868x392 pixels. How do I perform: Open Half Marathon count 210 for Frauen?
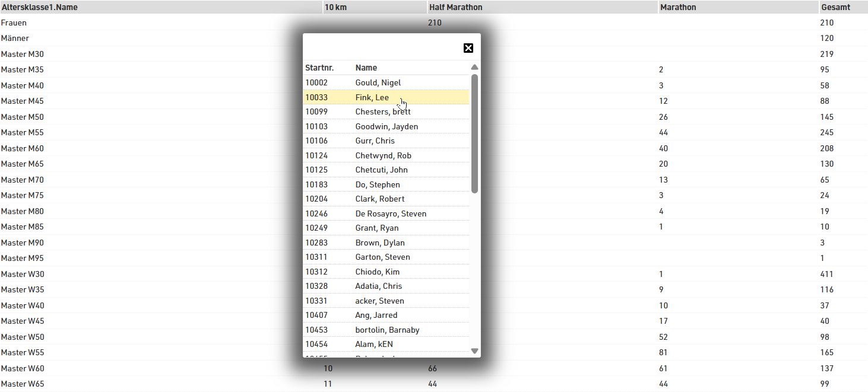435,23
